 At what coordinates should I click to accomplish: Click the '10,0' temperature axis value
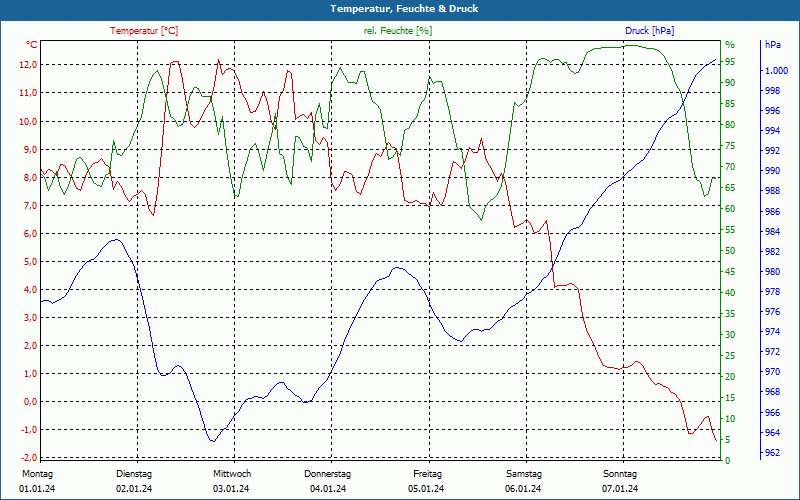[28, 121]
